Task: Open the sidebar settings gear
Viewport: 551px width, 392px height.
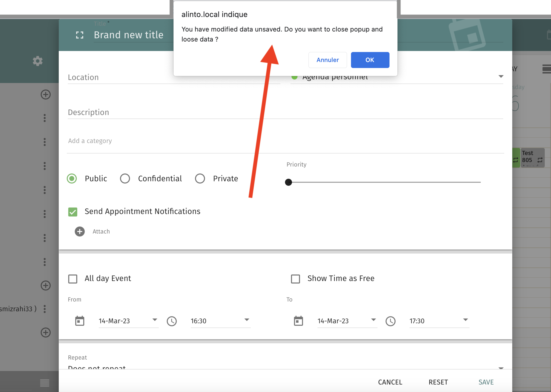Action: pyautogui.click(x=38, y=61)
